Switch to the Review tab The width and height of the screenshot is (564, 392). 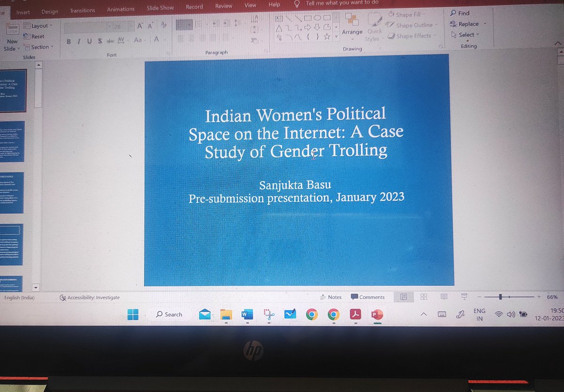coord(224,6)
